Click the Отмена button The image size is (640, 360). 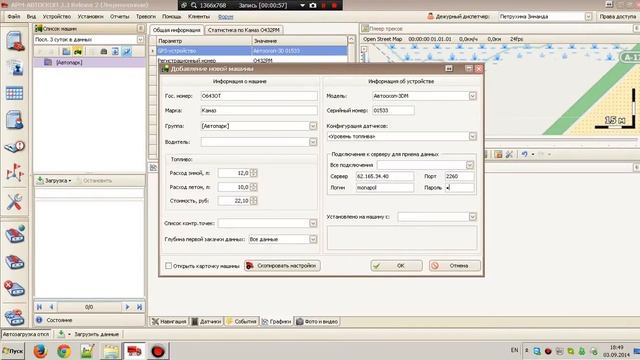tap(455, 265)
